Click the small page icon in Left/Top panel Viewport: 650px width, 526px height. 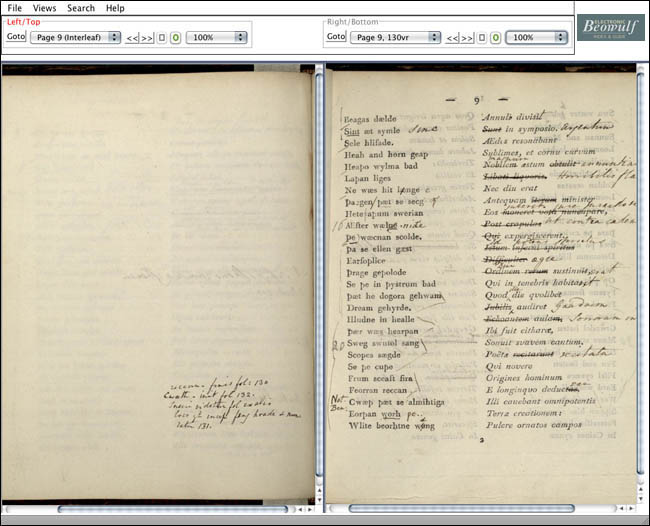click(162, 38)
